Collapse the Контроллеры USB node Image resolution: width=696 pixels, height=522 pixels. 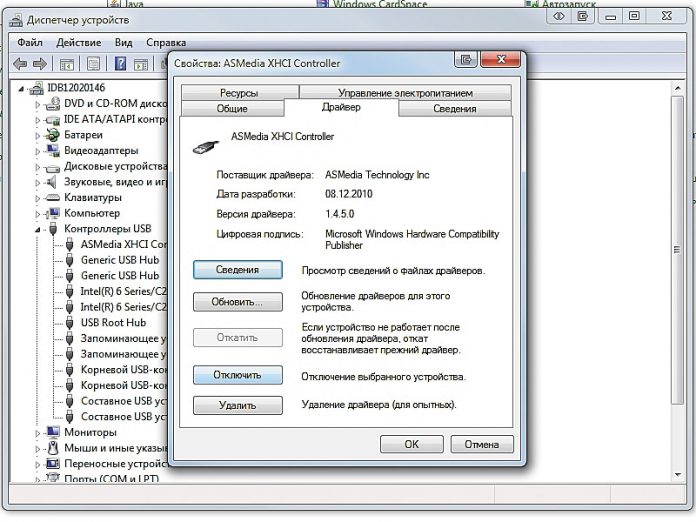(x=39, y=229)
